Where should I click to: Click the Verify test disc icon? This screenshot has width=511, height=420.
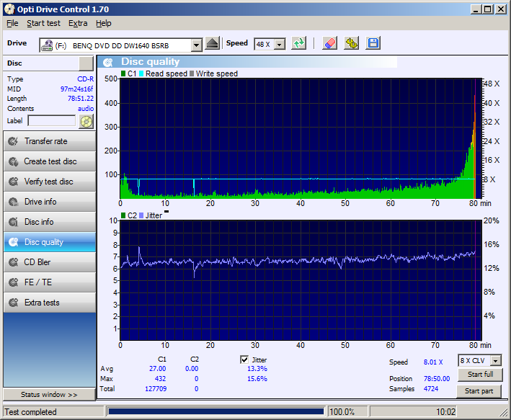pyautogui.click(x=14, y=182)
